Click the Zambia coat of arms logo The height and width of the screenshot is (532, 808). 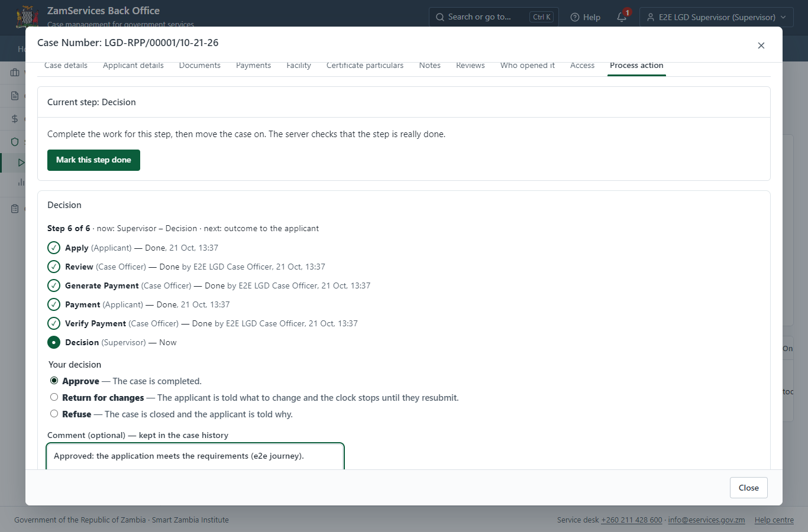[27, 17]
